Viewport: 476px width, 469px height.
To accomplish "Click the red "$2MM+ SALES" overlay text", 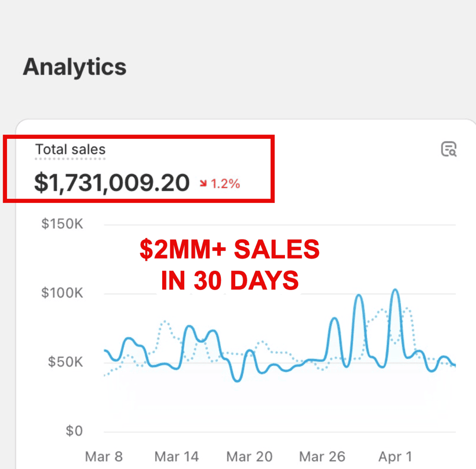I will point(229,251).
